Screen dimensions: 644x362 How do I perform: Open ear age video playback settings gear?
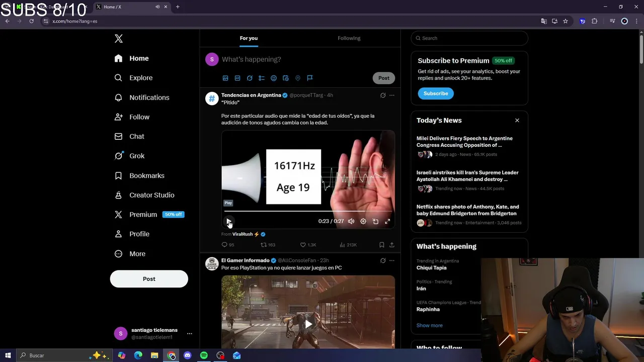[x=363, y=221]
